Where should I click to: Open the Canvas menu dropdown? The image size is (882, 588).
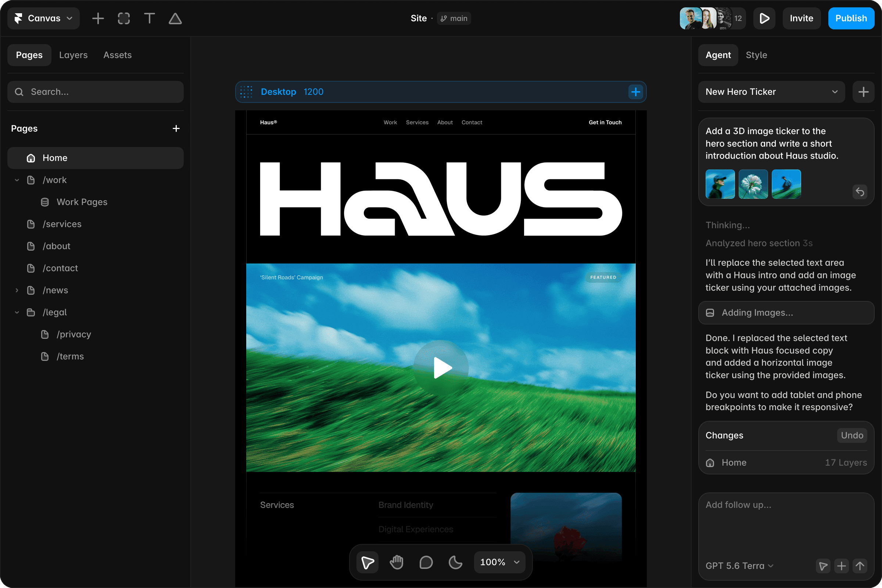43,18
